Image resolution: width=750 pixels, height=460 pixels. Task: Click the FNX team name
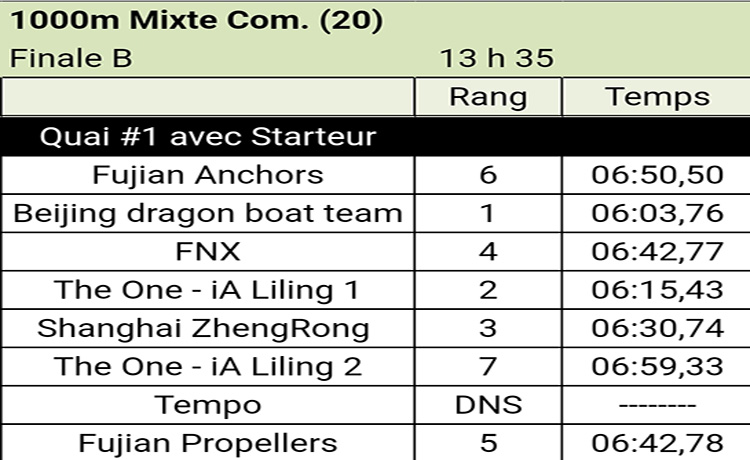208,251
